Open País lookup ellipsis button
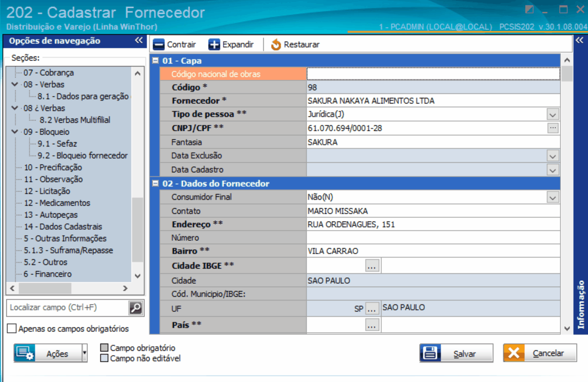Image resolution: width=588 pixels, height=382 pixels. point(372,325)
